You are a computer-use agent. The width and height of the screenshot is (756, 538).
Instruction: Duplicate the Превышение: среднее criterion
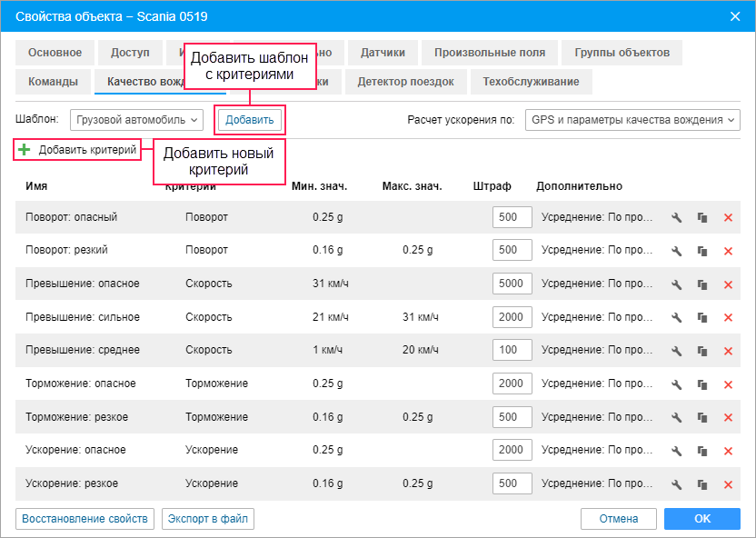point(701,351)
